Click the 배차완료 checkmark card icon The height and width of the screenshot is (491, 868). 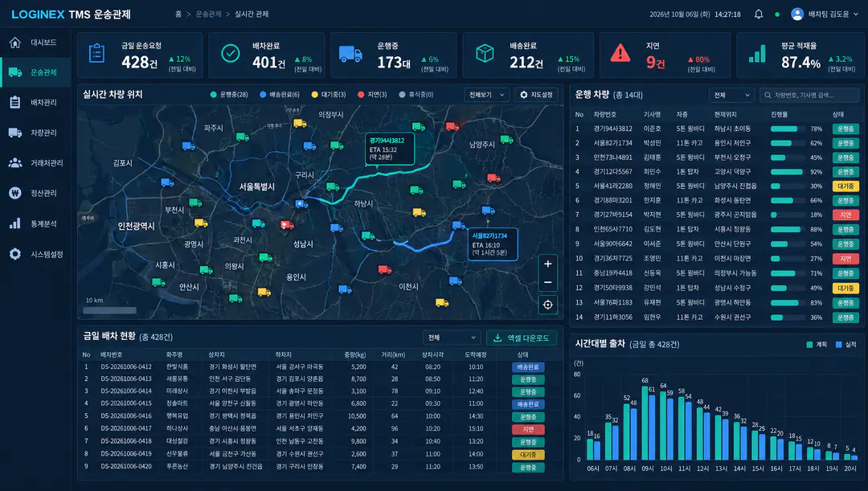click(231, 54)
